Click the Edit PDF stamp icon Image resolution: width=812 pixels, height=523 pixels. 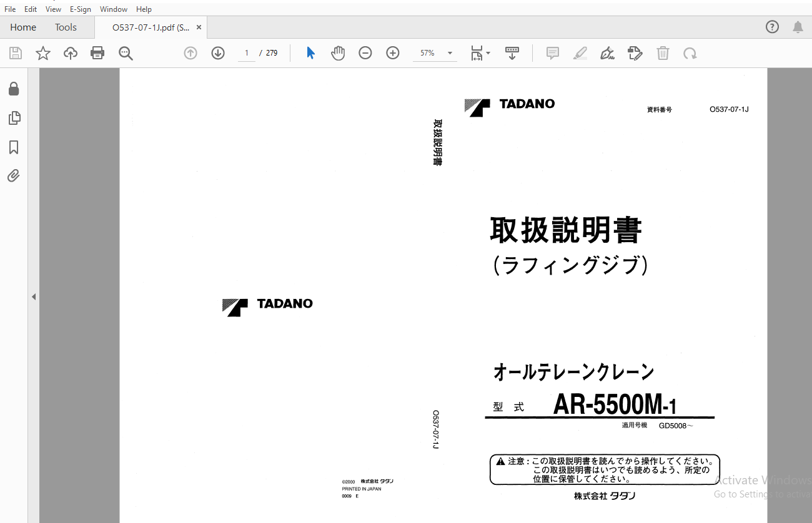(635, 53)
